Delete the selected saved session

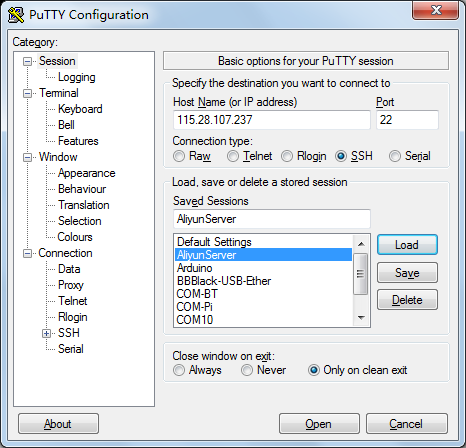(x=407, y=300)
